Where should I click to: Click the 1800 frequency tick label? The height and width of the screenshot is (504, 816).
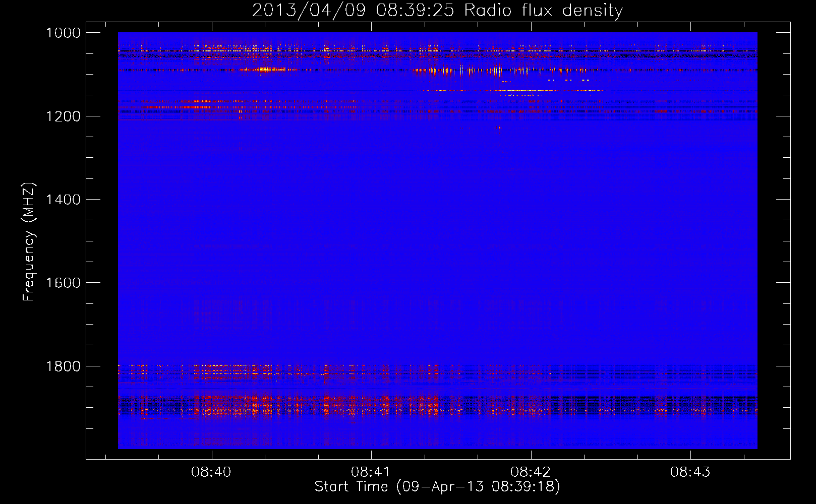tap(63, 366)
